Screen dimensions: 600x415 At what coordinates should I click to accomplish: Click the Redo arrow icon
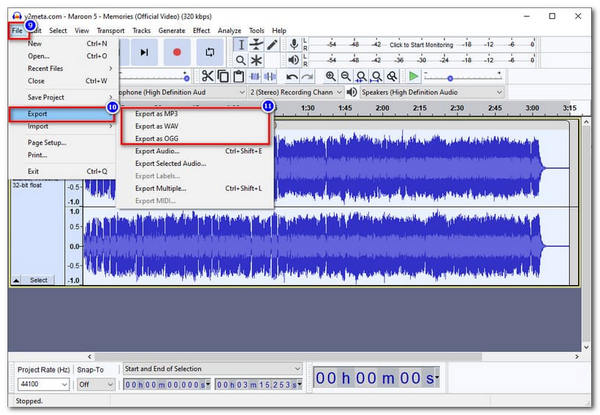click(x=307, y=76)
